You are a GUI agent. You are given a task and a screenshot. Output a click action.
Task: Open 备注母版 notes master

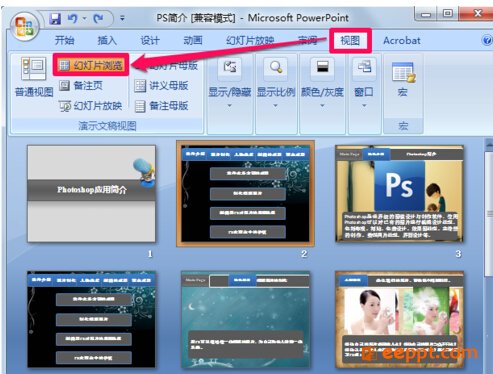(x=161, y=106)
